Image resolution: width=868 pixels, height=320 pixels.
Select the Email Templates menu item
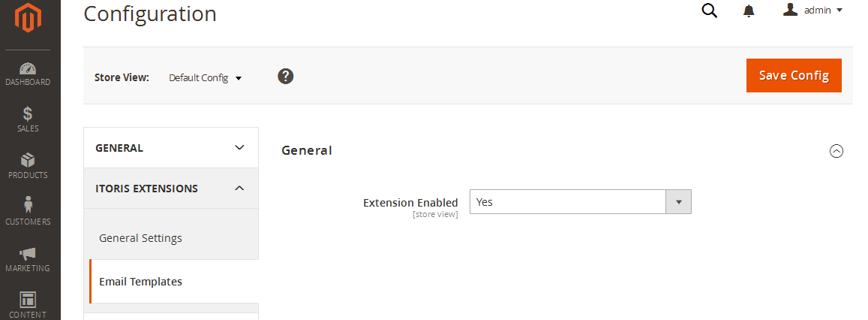pos(140,282)
